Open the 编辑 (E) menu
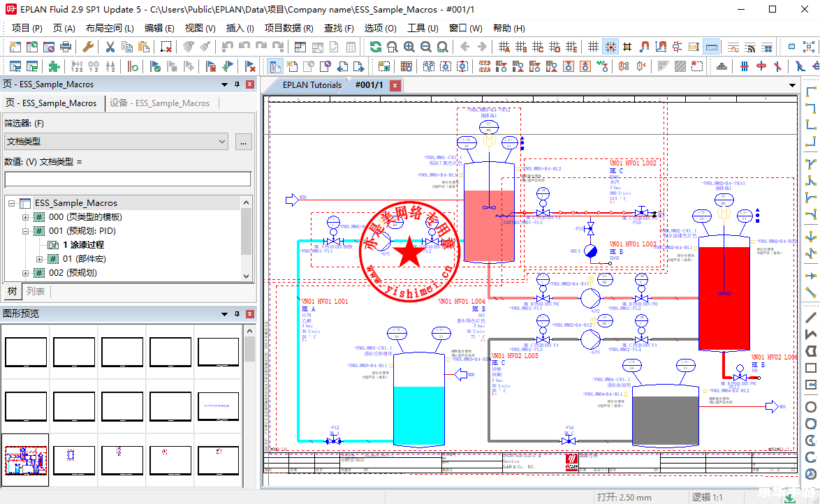 tap(159, 28)
